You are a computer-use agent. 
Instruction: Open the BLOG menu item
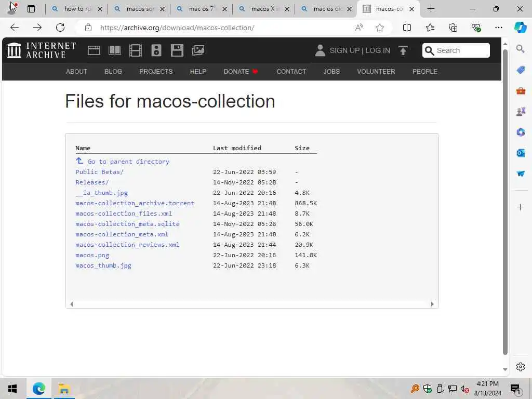coord(113,72)
